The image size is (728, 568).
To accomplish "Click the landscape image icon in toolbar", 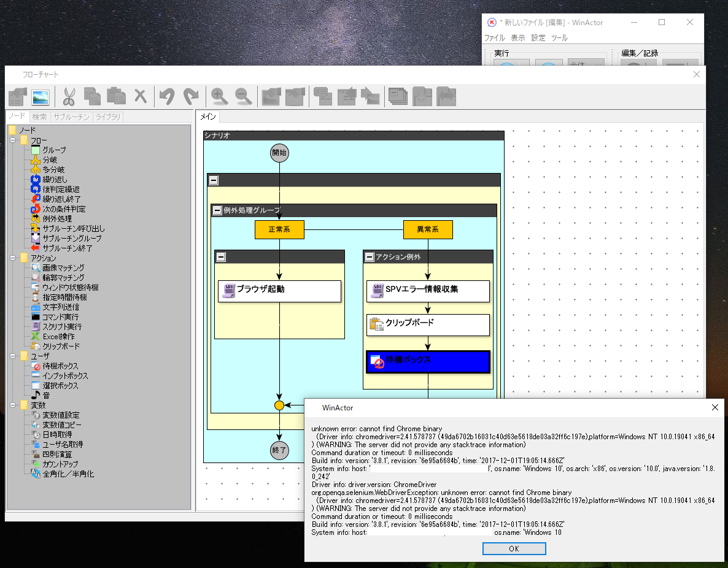I will tap(41, 97).
